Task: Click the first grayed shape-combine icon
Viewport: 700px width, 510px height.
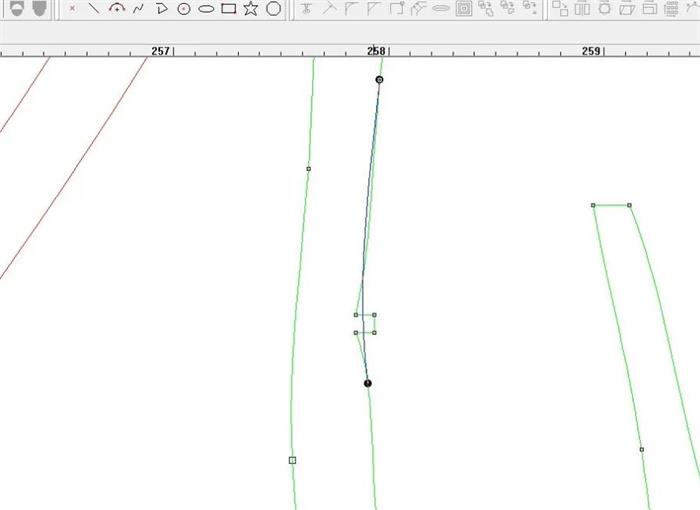Action: pos(486,8)
